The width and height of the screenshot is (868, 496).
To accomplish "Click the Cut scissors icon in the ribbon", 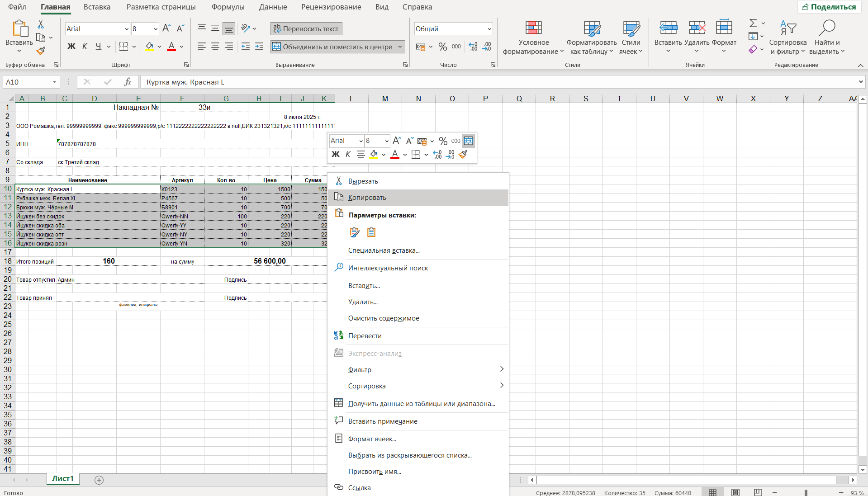I will tap(41, 24).
